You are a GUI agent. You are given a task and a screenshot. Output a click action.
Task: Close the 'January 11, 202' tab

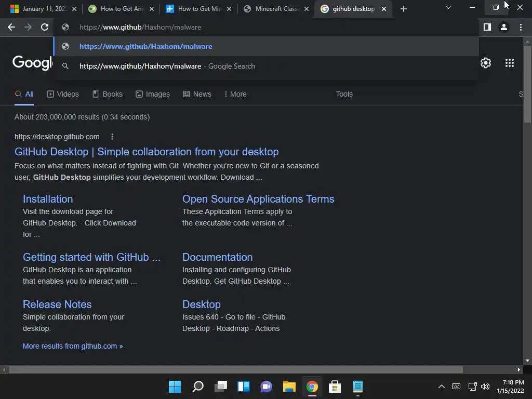[x=74, y=9]
